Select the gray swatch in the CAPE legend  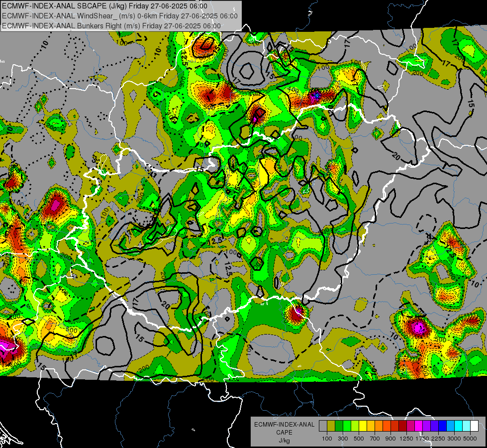point(323,426)
